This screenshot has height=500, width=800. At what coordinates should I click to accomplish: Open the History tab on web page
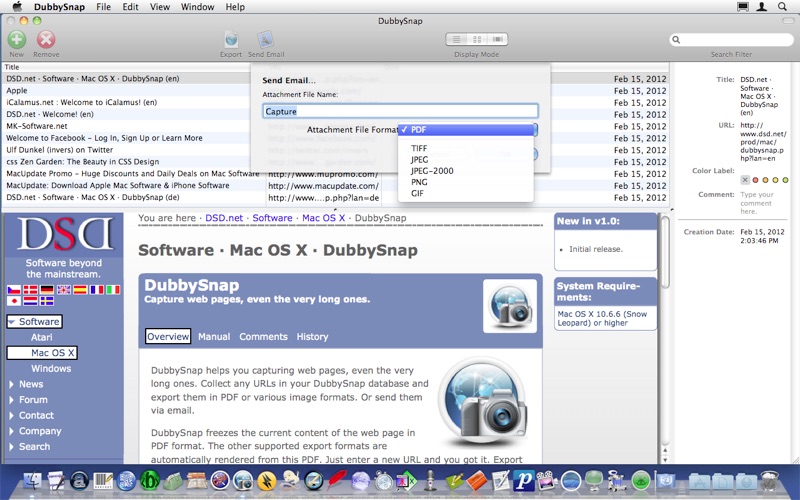point(312,337)
